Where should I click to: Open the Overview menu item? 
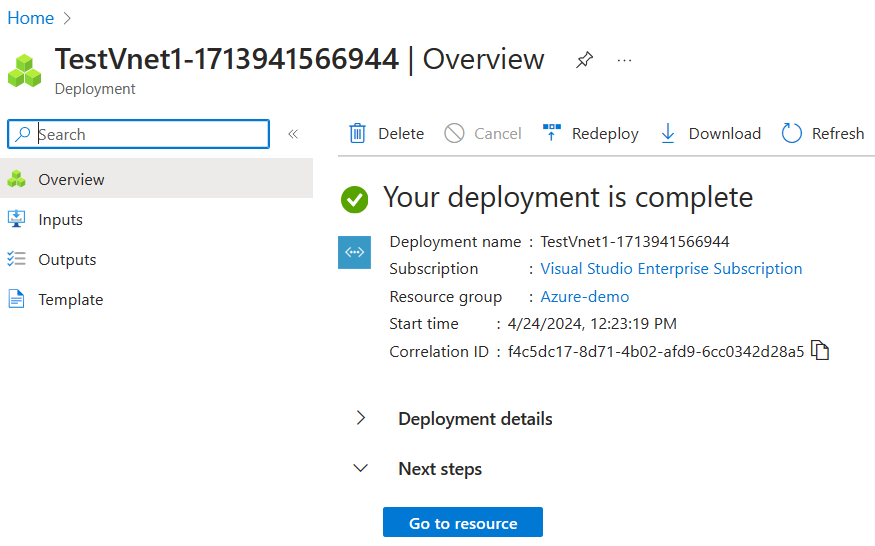(71, 180)
